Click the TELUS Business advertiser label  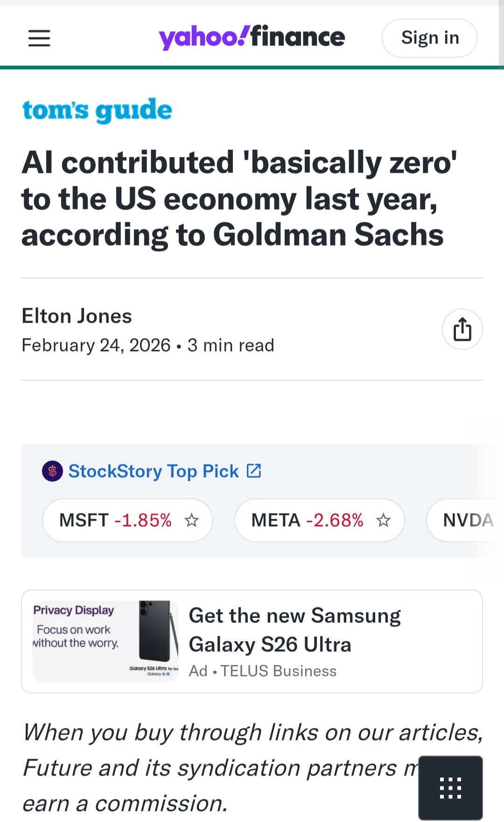coord(279,671)
